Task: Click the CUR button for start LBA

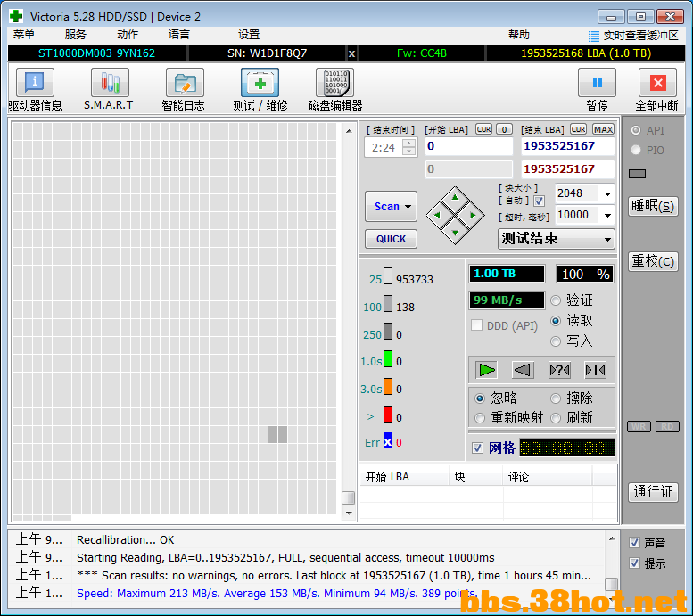Action: pyautogui.click(x=483, y=129)
